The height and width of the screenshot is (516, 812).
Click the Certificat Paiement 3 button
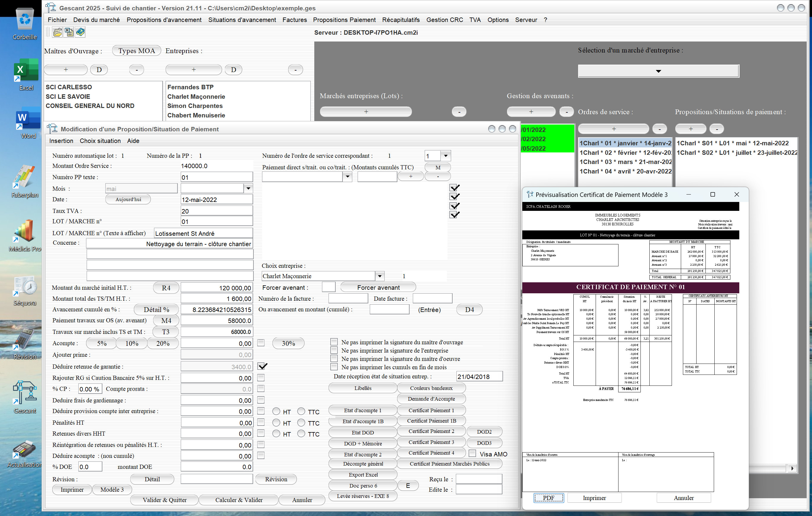pos(431,442)
